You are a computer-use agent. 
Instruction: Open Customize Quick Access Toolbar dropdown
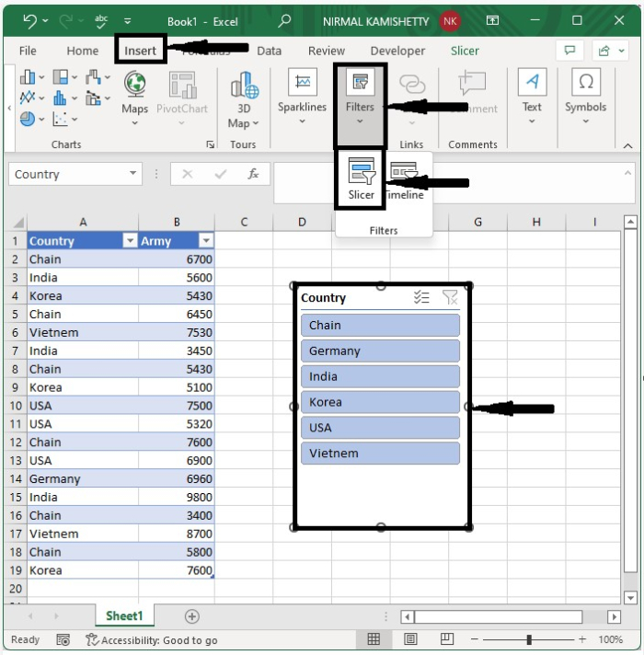pyautogui.click(x=128, y=21)
